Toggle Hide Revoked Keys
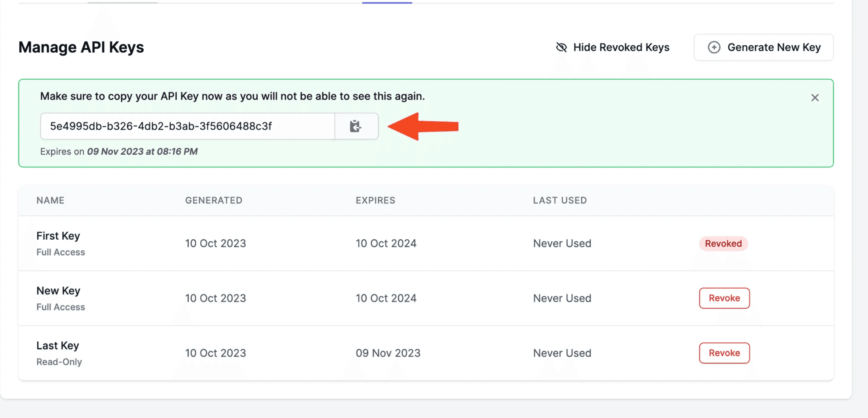 point(621,47)
